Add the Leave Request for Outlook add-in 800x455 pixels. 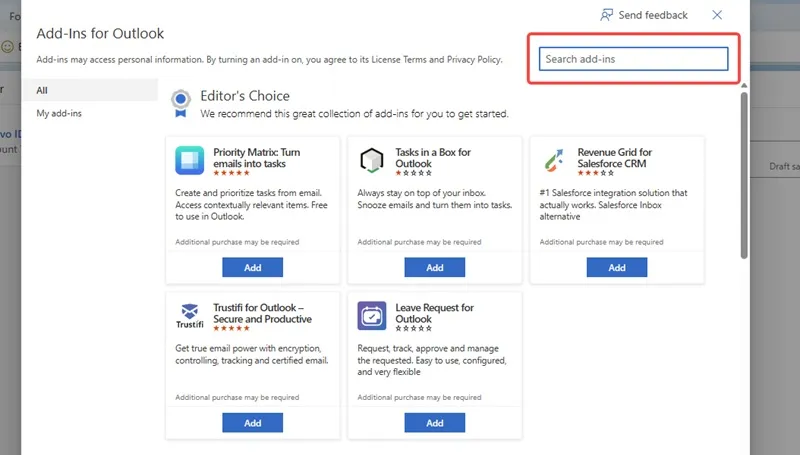435,423
